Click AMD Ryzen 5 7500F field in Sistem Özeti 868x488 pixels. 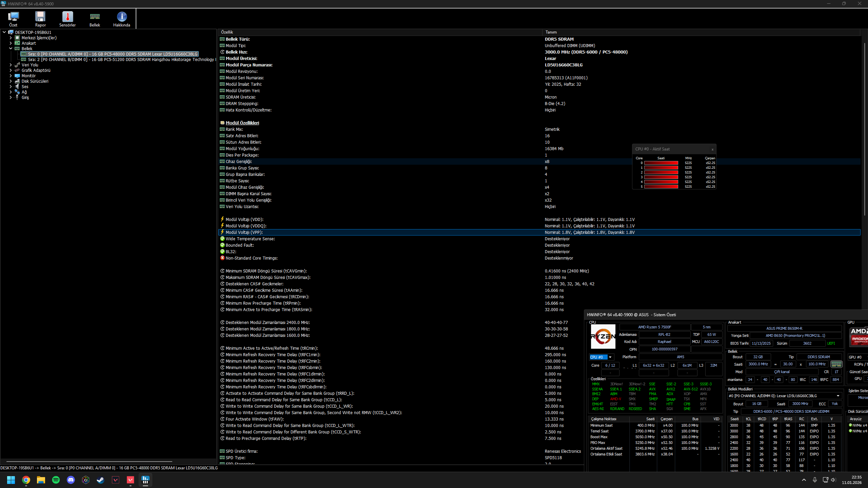coord(655,327)
